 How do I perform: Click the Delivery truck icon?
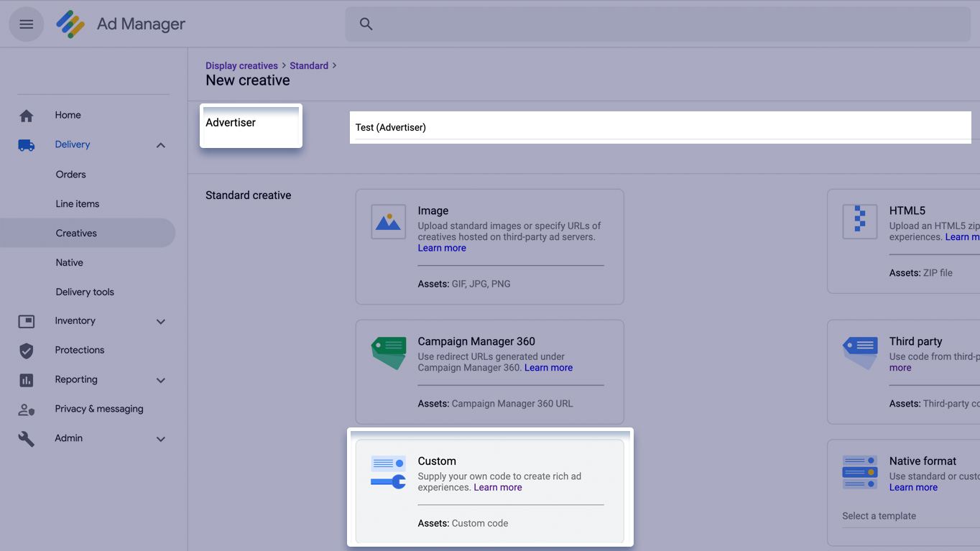point(27,145)
